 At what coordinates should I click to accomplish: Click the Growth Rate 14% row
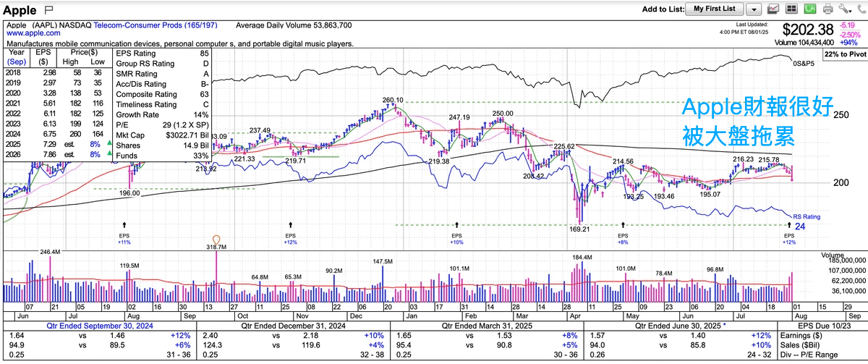163,114
